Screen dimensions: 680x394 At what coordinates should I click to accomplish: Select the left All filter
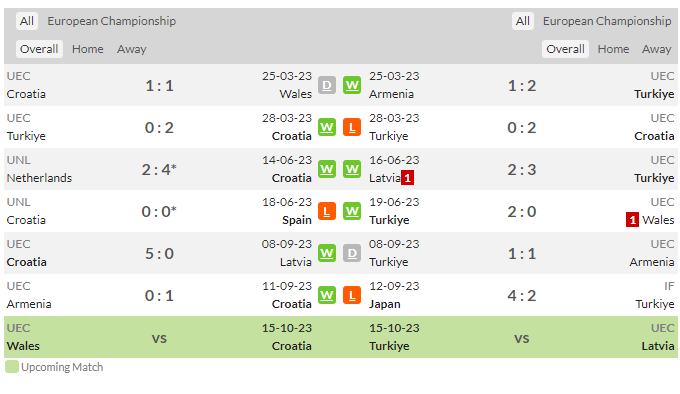click(26, 21)
